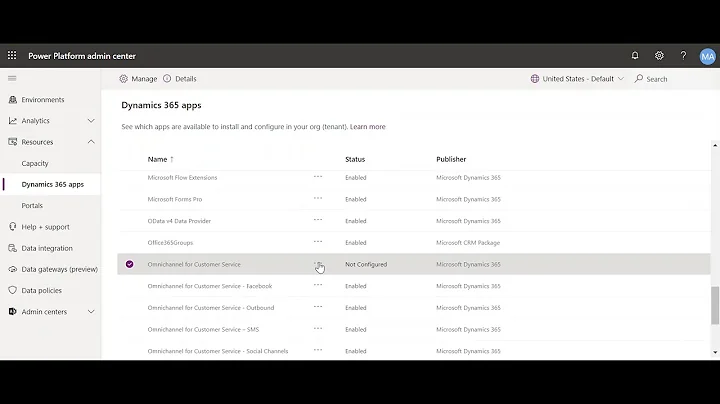The width and height of the screenshot is (720, 404).
Task: Select Omnichannel for Customer Service - SMS name
Action: tap(203, 330)
